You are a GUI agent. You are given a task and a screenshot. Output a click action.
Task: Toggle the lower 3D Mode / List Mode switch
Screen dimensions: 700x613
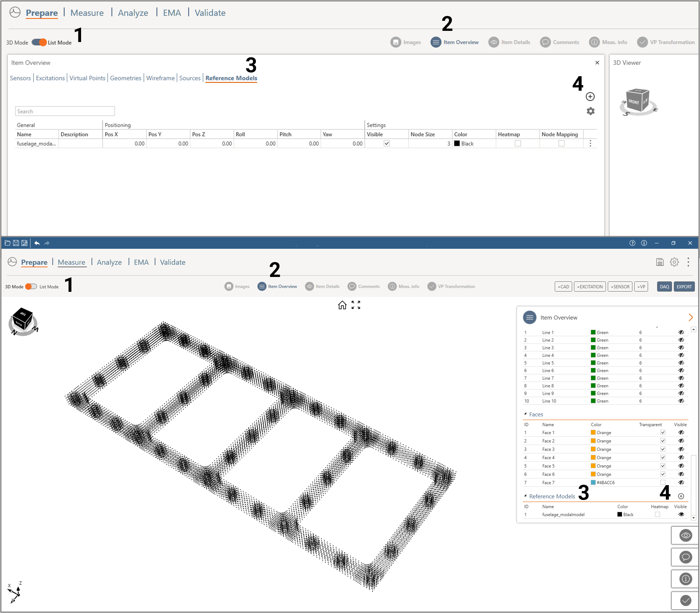point(31,287)
